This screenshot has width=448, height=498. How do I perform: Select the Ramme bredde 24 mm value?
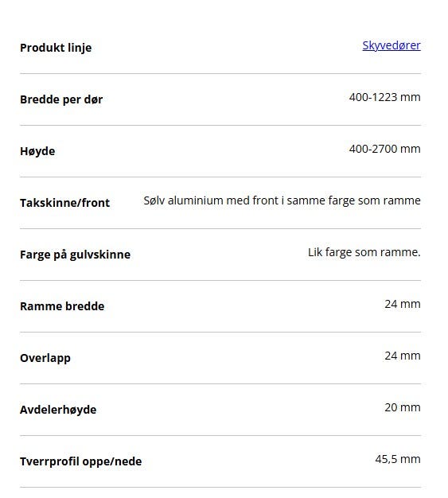[403, 304]
